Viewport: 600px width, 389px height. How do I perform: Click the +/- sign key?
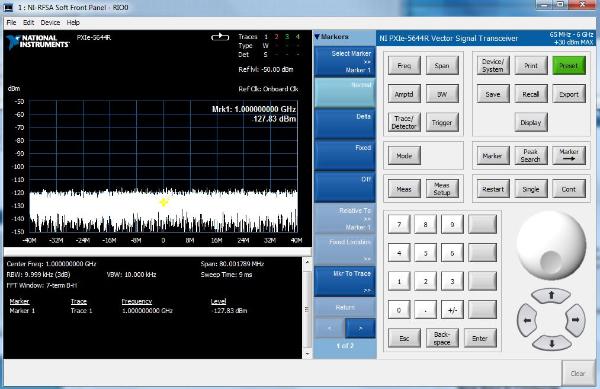[452, 310]
